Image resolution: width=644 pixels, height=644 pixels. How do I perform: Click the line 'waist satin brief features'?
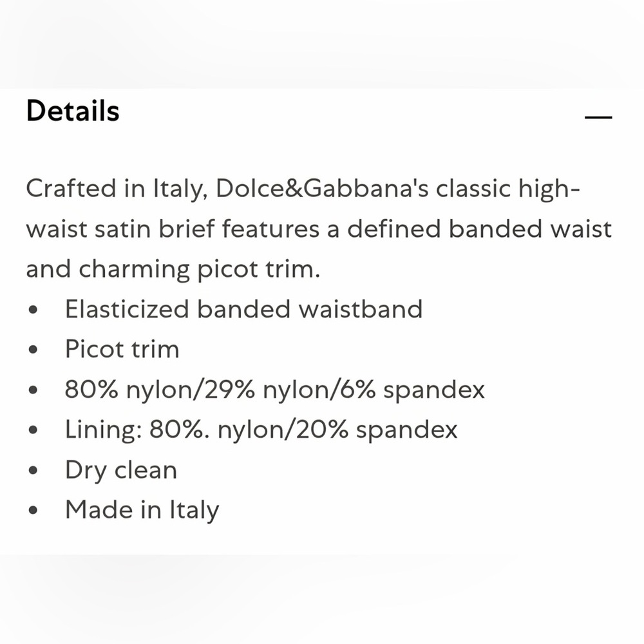click(319, 230)
